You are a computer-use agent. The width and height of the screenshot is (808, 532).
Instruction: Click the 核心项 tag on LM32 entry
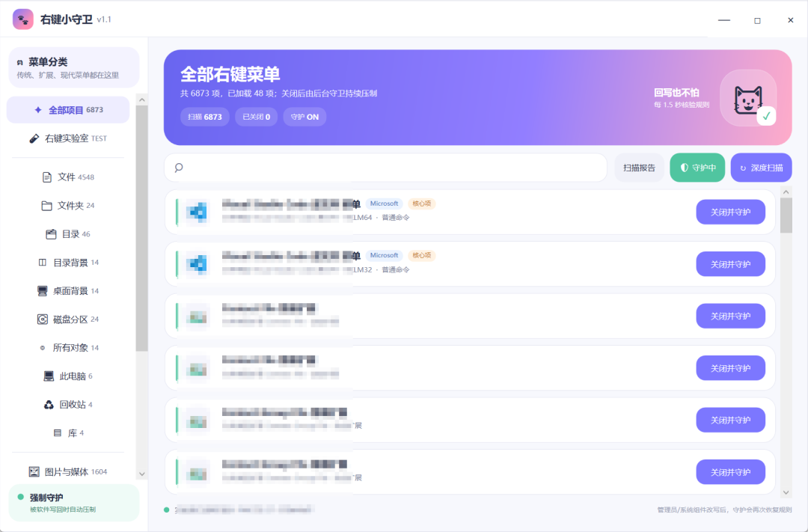pyautogui.click(x=421, y=256)
